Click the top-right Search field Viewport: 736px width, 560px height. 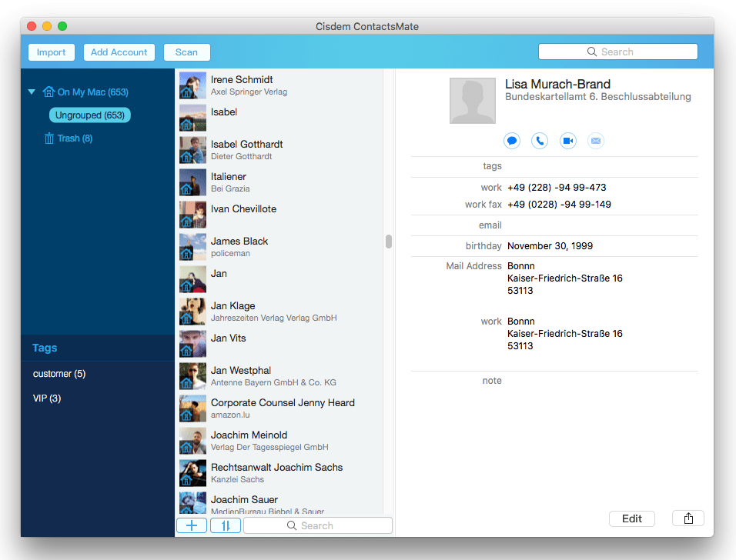click(x=618, y=52)
